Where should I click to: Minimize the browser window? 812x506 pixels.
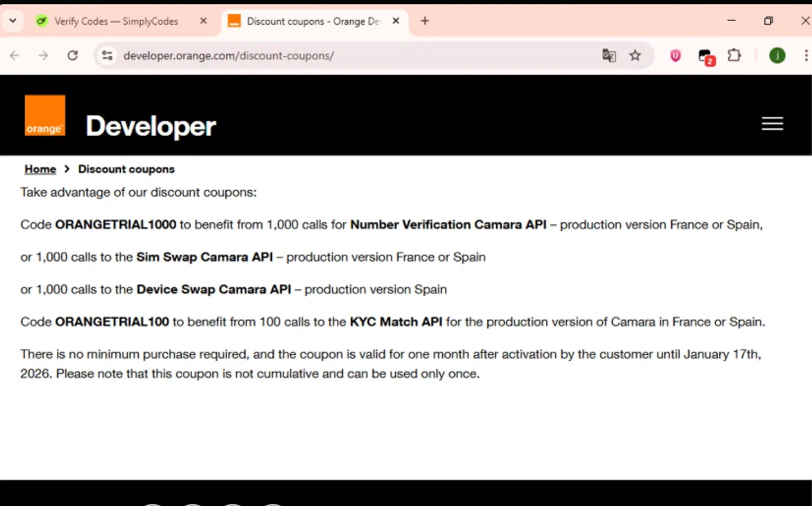pyautogui.click(x=731, y=21)
